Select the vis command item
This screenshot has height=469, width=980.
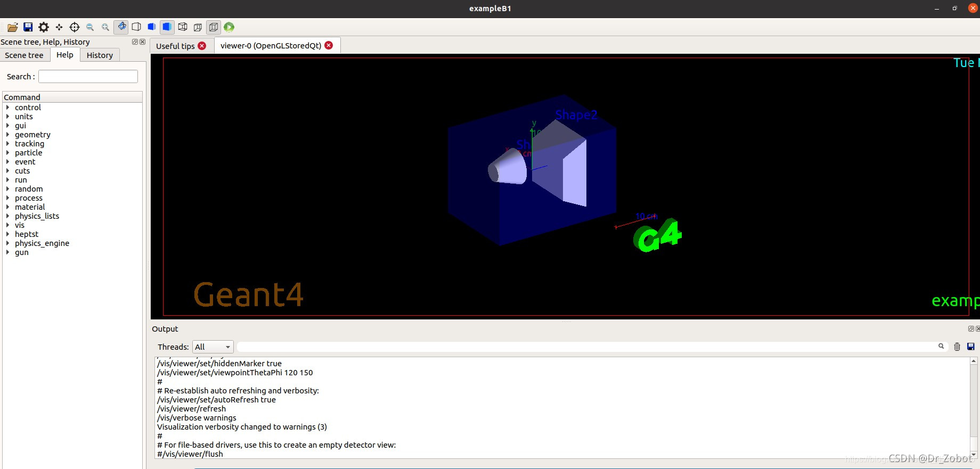20,225
